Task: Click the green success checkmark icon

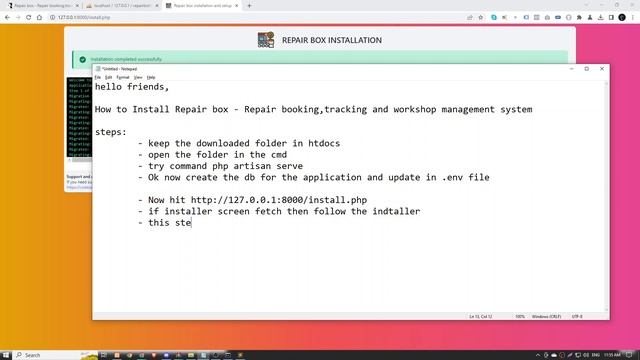Action: point(83,60)
